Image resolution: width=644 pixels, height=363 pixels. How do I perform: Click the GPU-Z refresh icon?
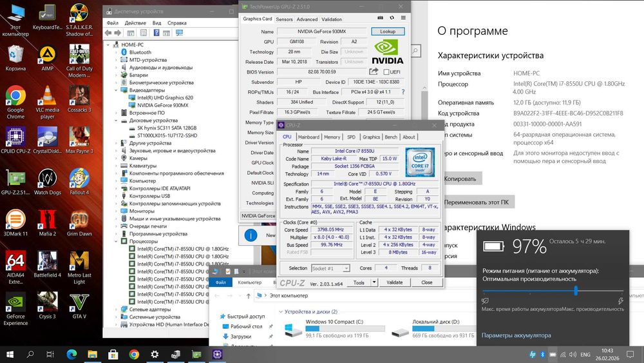(x=392, y=18)
